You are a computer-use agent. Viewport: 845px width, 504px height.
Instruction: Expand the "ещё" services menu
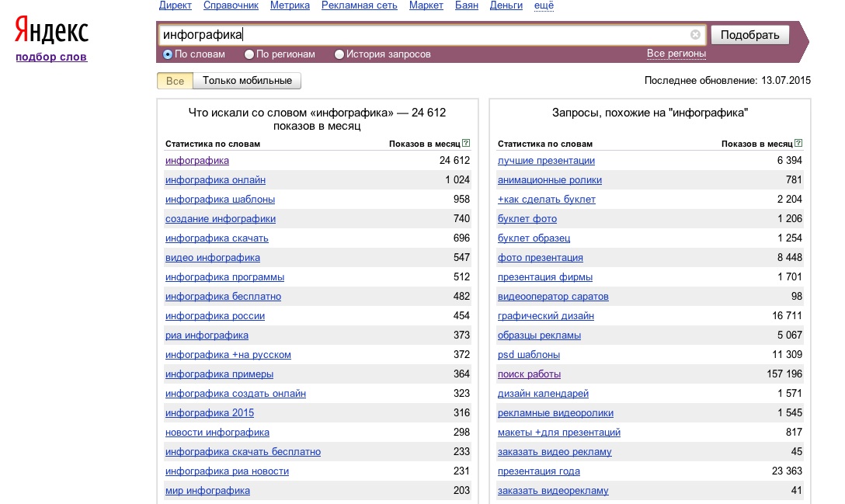pos(544,5)
